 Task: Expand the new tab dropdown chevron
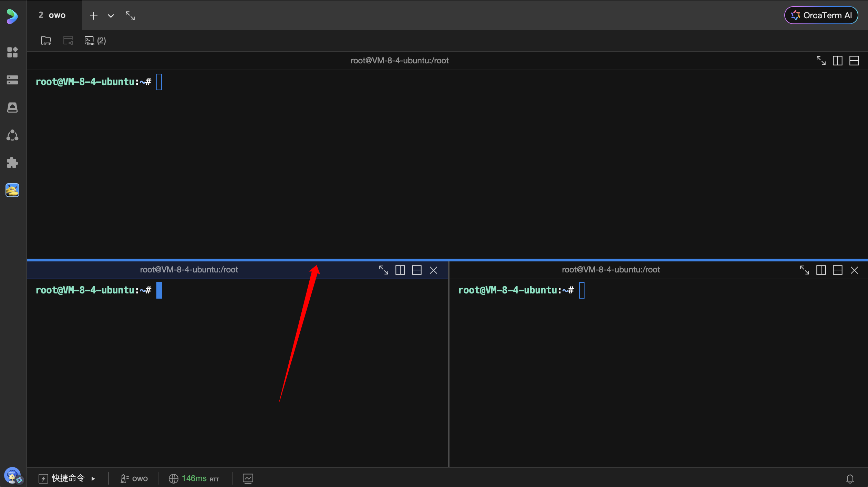pyautogui.click(x=111, y=16)
